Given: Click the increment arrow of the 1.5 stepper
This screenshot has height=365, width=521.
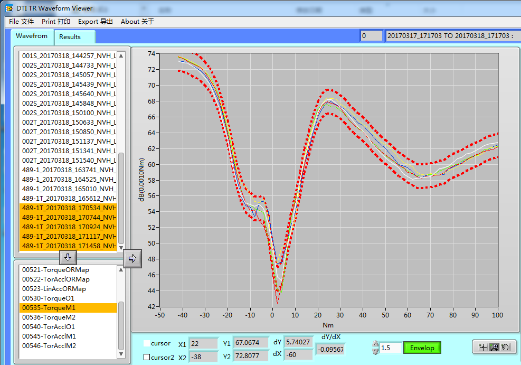Looking at the screenshot, I should tap(376, 344).
